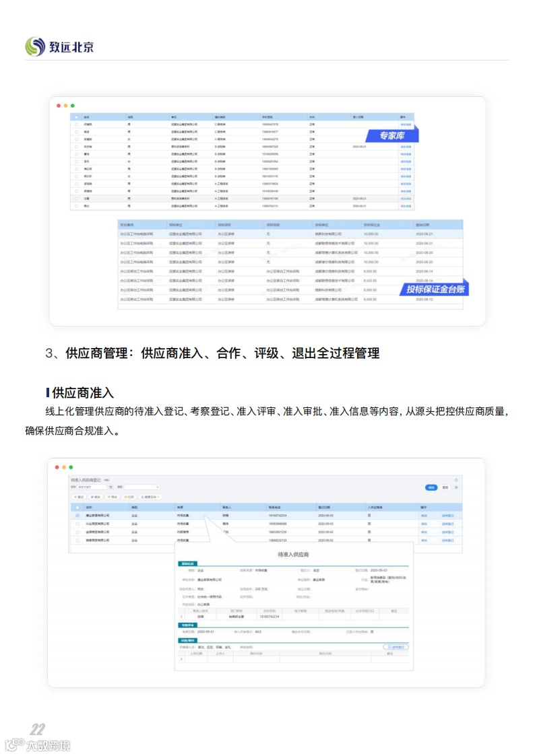This screenshot has height=756, width=535.
Task: Click the 登记 toolbar button
Action: click(x=79, y=497)
